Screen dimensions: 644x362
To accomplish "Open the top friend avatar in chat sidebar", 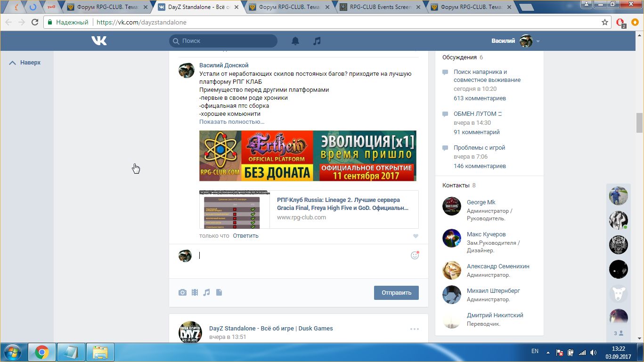I will click(619, 195).
